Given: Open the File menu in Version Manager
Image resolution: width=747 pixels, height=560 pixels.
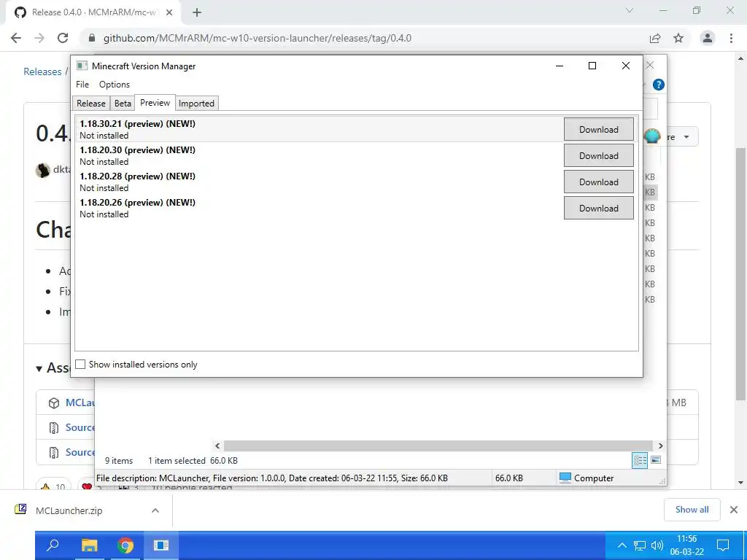Looking at the screenshot, I should pyautogui.click(x=82, y=85).
